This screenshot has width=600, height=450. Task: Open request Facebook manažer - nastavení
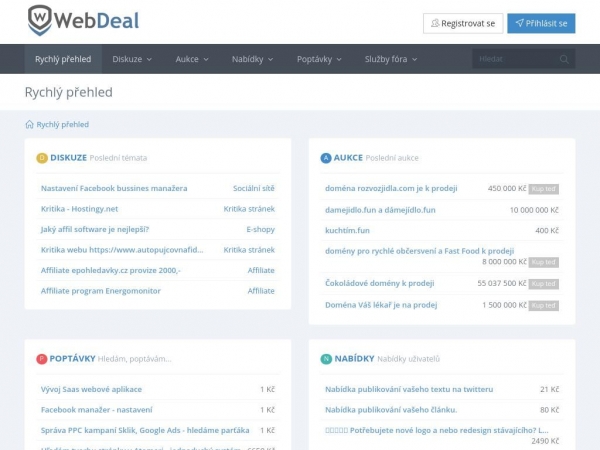click(96, 410)
